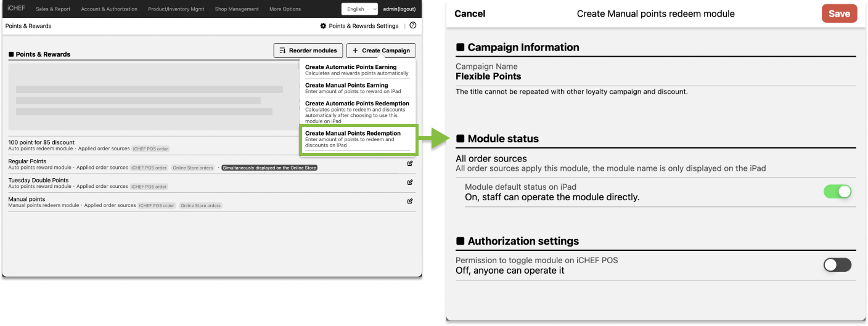Open the More Options menu

[285, 9]
